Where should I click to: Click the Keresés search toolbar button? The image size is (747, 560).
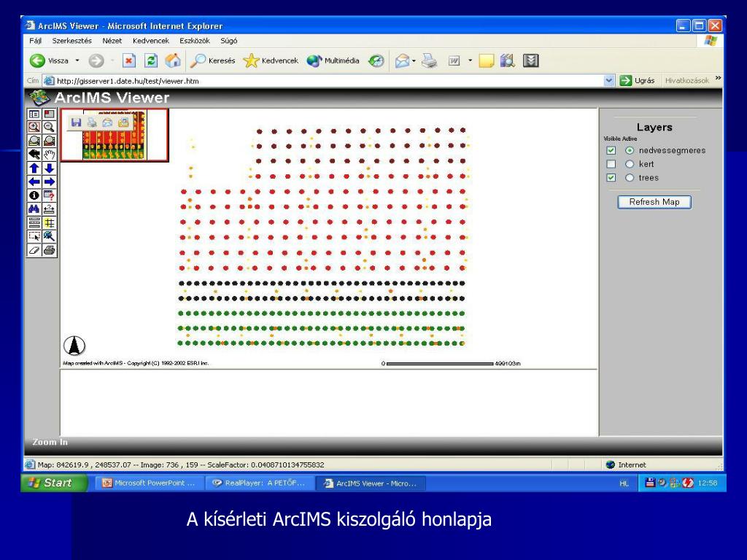(213, 61)
